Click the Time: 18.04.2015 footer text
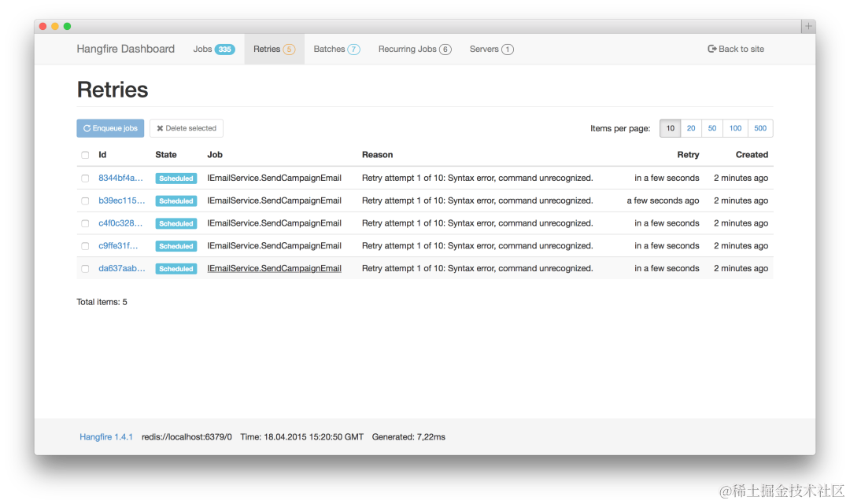The height and width of the screenshot is (504, 850). 302,437
